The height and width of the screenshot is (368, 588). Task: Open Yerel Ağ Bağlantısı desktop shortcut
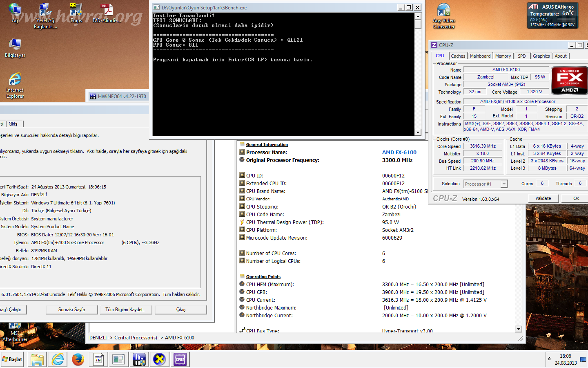pyautogui.click(x=45, y=16)
